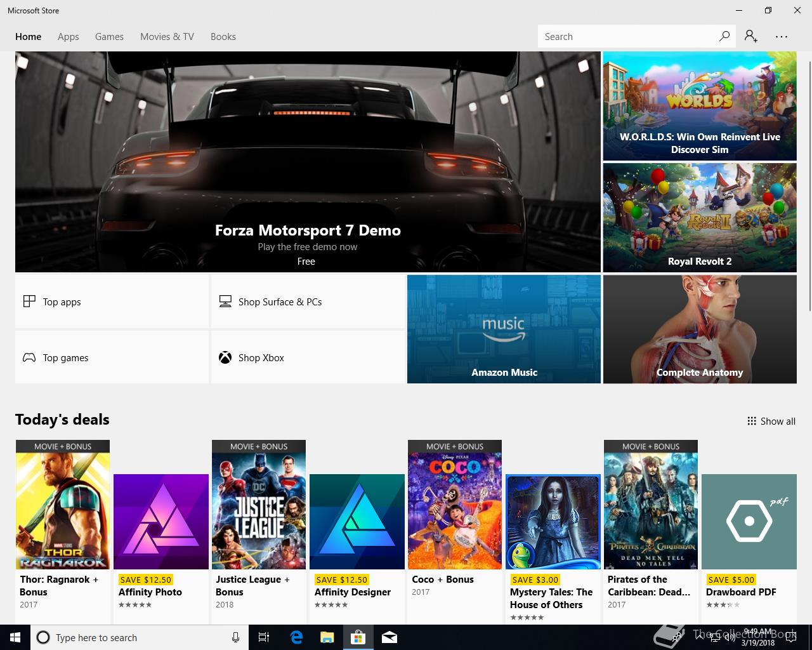
Task: Click the Show all grid icon
Action: pyautogui.click(x=752, y=421)
